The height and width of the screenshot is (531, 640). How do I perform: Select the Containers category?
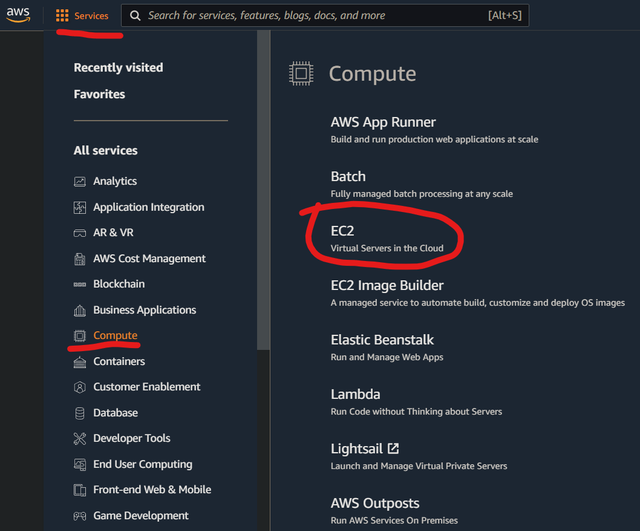tap(119, 362)
